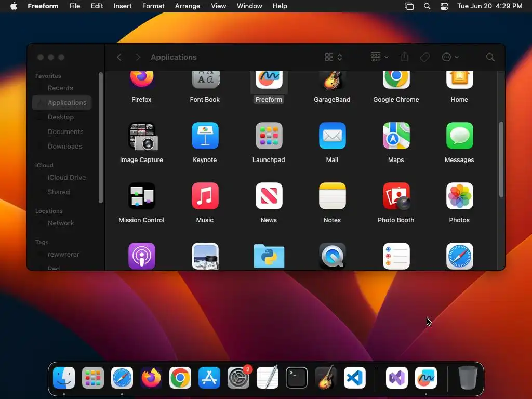Open the Maps application
This screenshot has height=399, width=532.
[396, 136]
